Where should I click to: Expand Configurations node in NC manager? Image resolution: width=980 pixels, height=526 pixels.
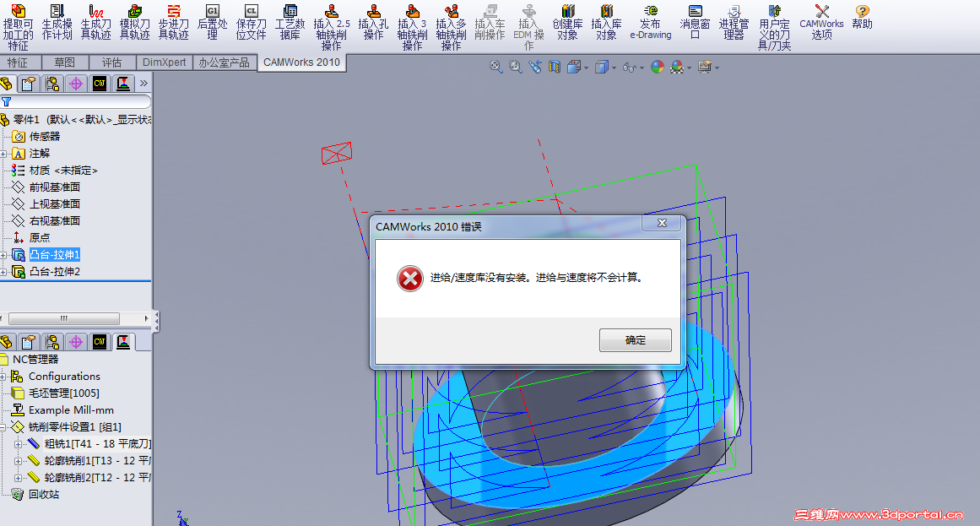click(3, 377)
